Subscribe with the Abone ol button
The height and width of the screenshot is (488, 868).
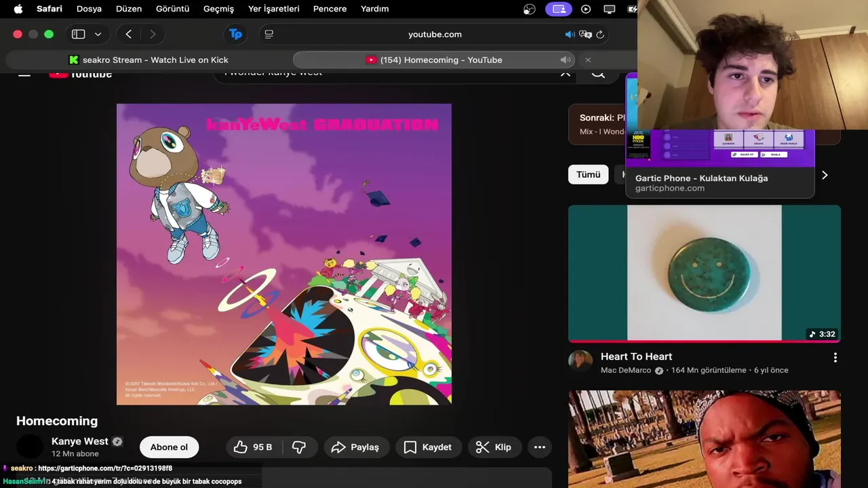[169, 447]
